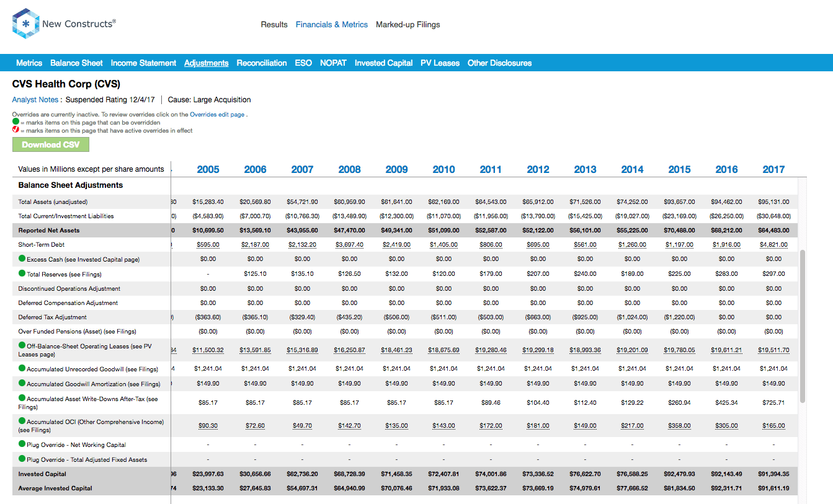The height and width of the screenshot is (504, 833).
Task: Switch to the Income Statement tab
Action: (x=143, y=63)
